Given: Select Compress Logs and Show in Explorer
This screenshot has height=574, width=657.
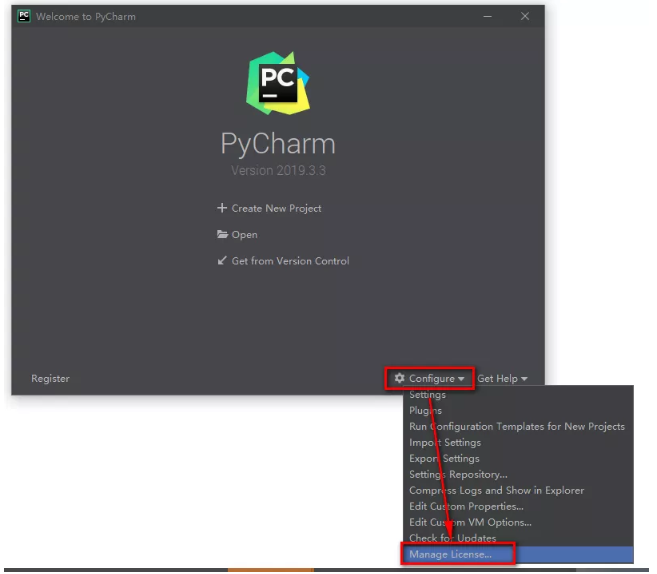Looking at the screenshot, I should pyautogui.click(x=518, y=490).
